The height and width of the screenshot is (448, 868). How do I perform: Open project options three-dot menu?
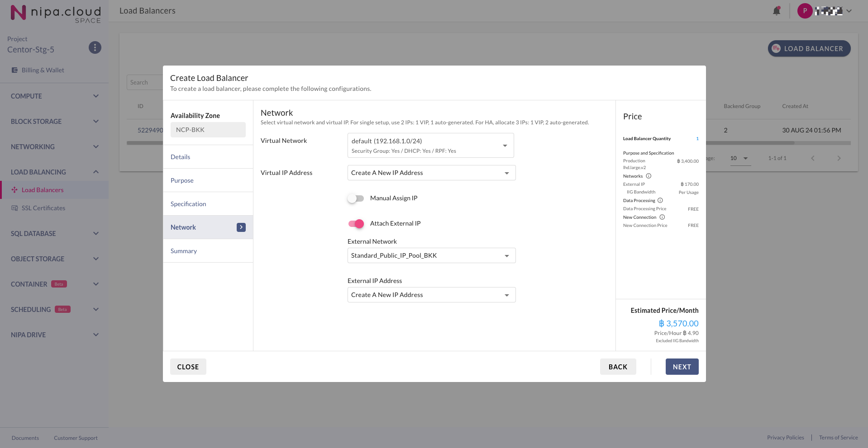pos(95,47)
